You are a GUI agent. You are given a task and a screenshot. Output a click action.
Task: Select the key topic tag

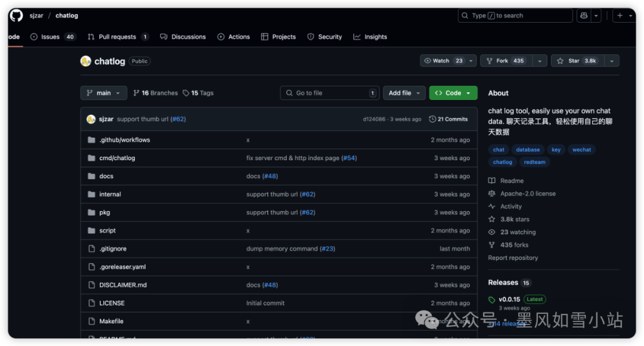556,149
